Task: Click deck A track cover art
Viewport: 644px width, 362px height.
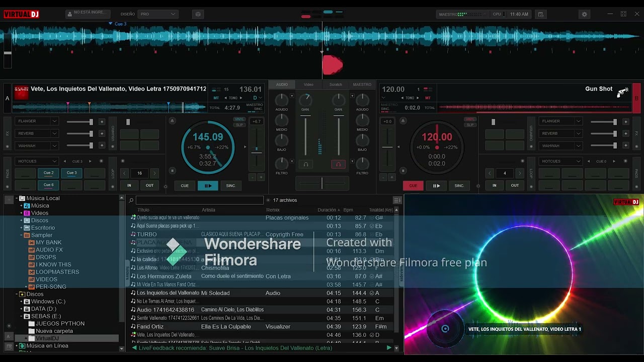Action: 21,93
